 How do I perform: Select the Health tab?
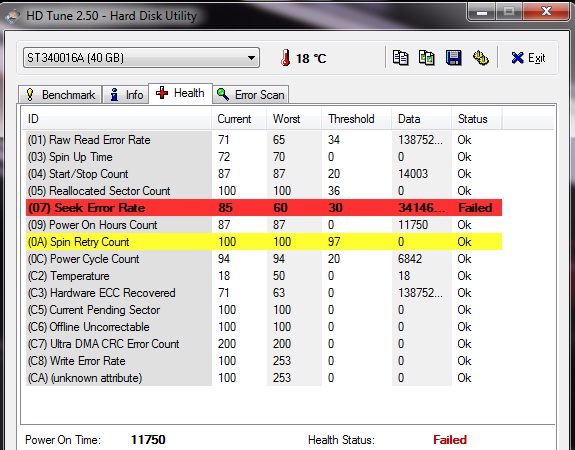pyautogui.click(x=180, y=93)
